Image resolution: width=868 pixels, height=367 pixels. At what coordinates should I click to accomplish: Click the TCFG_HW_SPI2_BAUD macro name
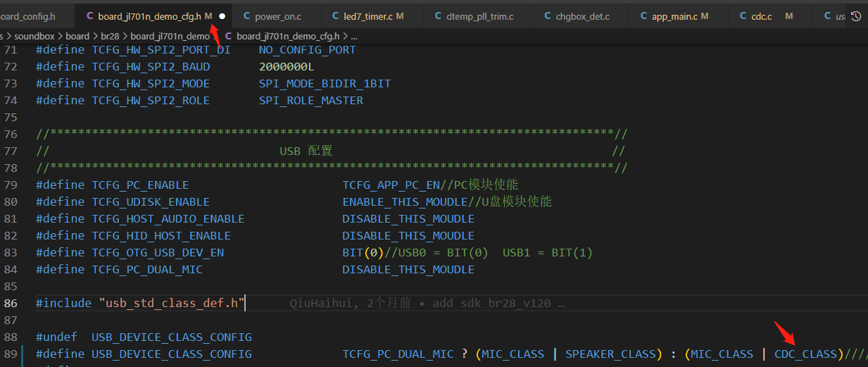coord(151,66)
